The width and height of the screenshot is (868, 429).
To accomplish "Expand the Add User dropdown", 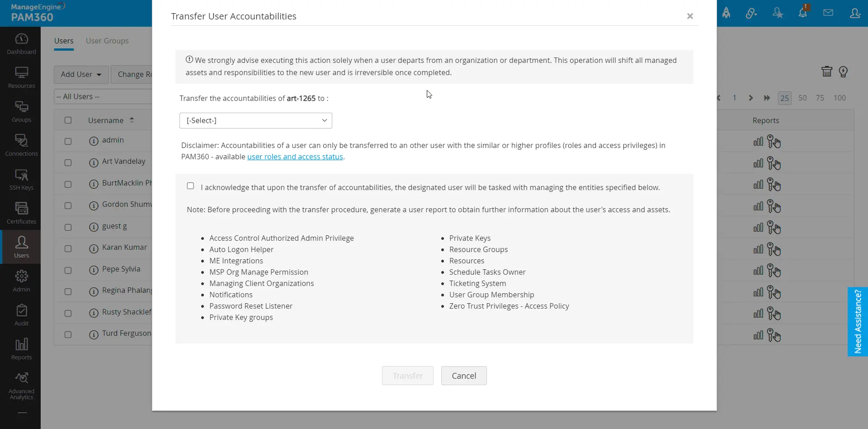I will click(80, 74).
